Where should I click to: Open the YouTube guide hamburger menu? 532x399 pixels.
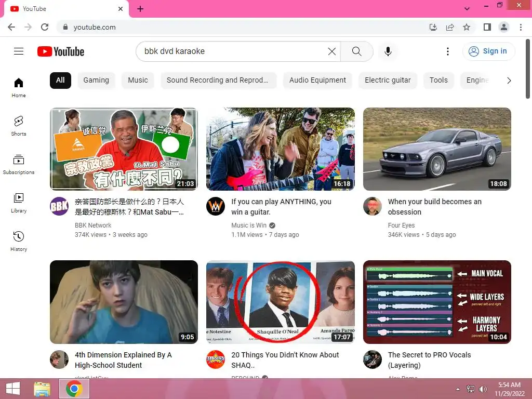(19, 51)
